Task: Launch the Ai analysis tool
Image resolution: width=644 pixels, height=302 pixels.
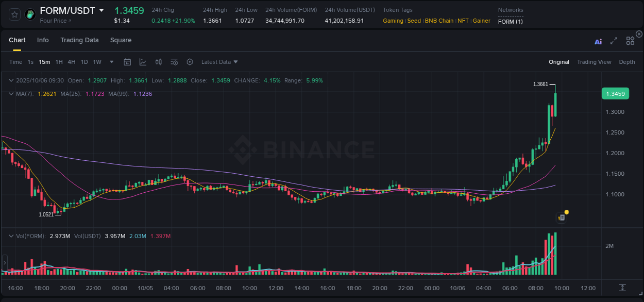Action: click(598, 41)
